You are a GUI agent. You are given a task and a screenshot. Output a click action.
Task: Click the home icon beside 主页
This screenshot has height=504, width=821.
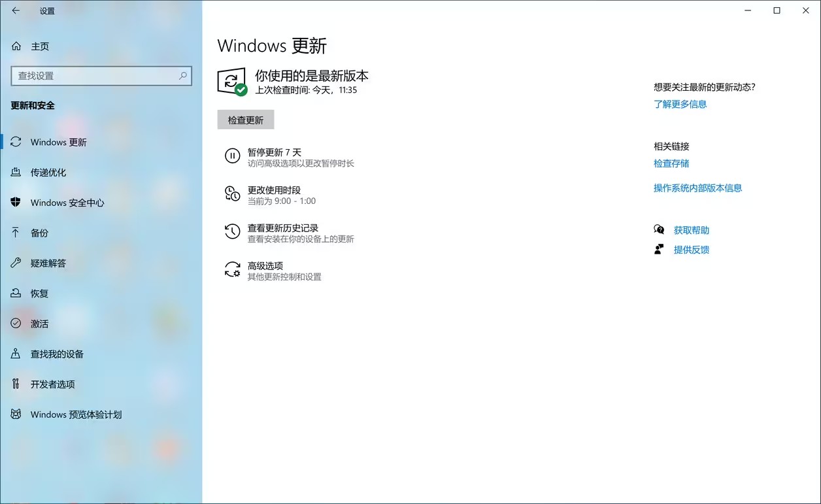tap(16, 46)
